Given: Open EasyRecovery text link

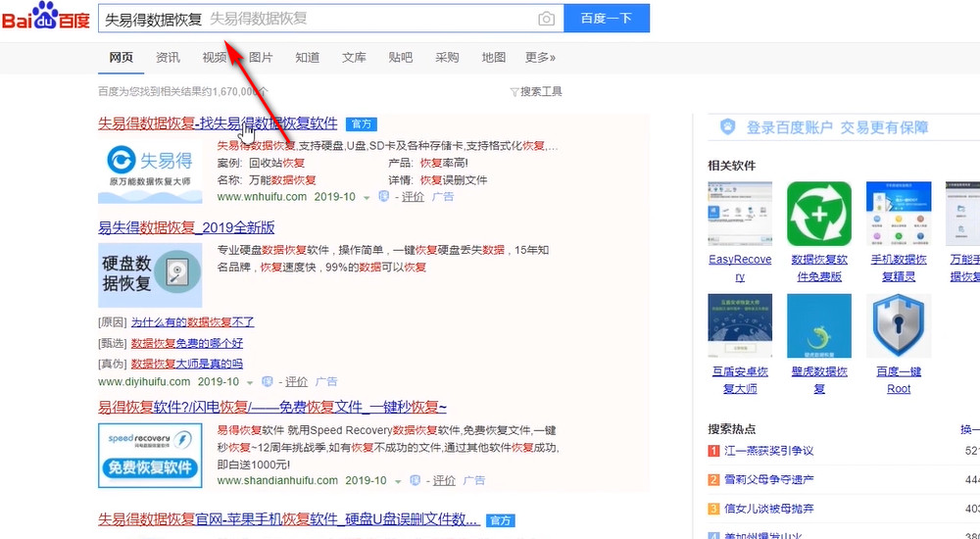Looking at the screenshot, I should (740, 268).
